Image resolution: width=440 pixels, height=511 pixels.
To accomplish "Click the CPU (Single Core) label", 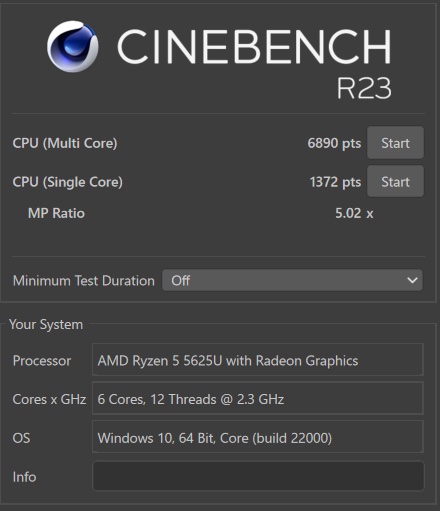I will click(x=68, y=182).
